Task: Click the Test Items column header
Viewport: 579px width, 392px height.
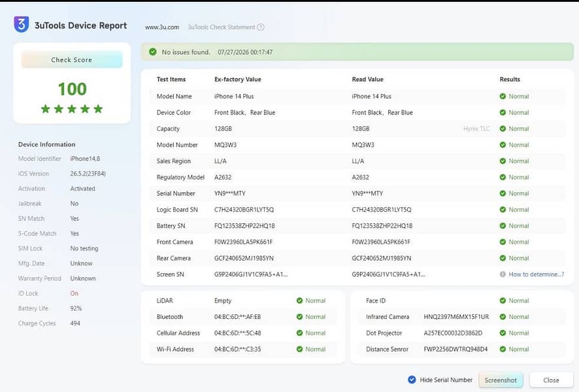Action: click(x=171, y=79)
